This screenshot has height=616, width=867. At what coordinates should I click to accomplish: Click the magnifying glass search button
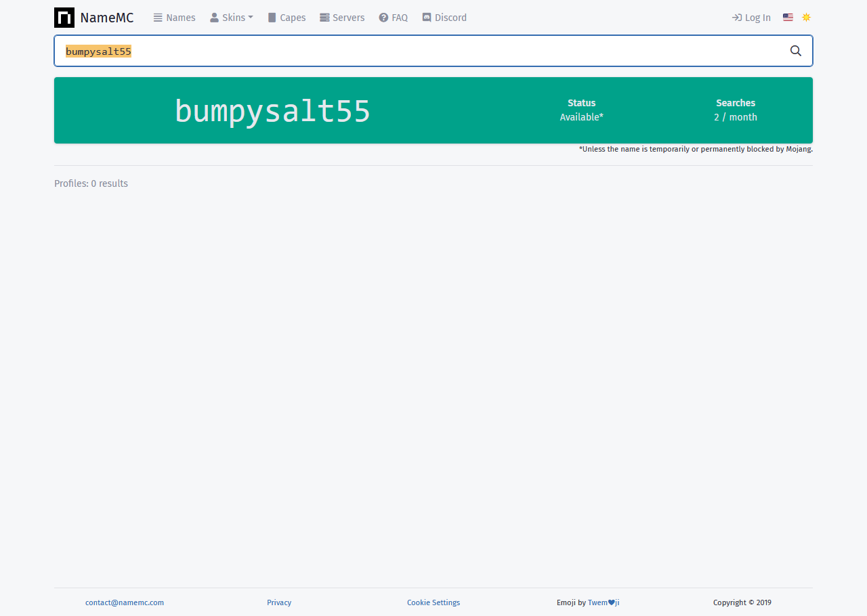796,51
